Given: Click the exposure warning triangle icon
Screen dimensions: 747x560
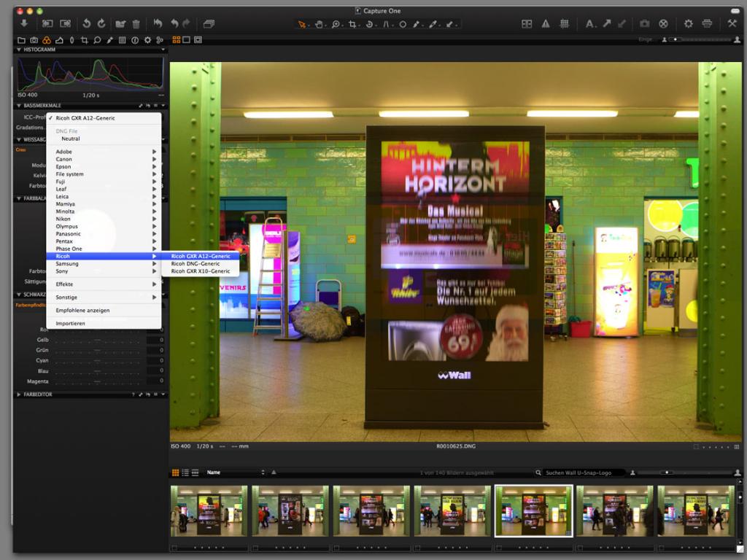Looking at the screenshot, I should tap(545, 24).
